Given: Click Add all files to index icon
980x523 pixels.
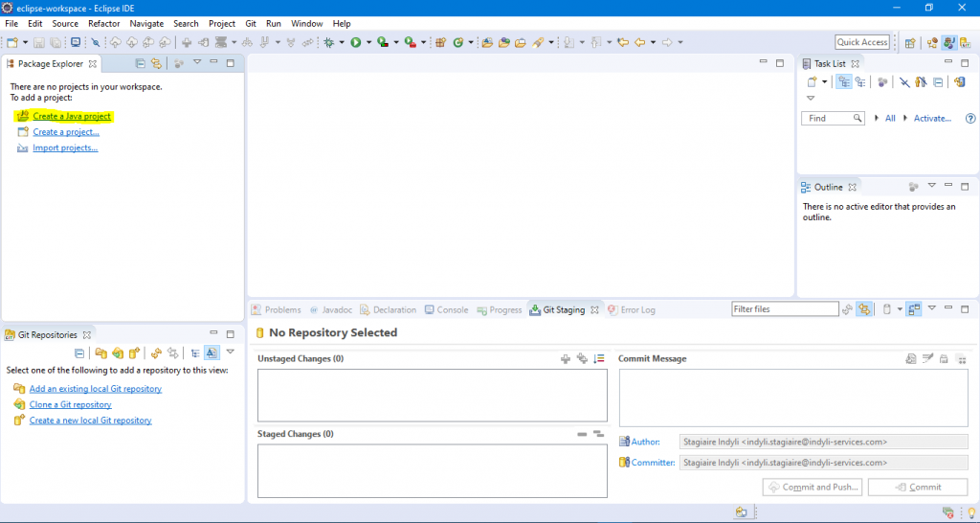Looking at the screenshot, I should click(582, 358).
